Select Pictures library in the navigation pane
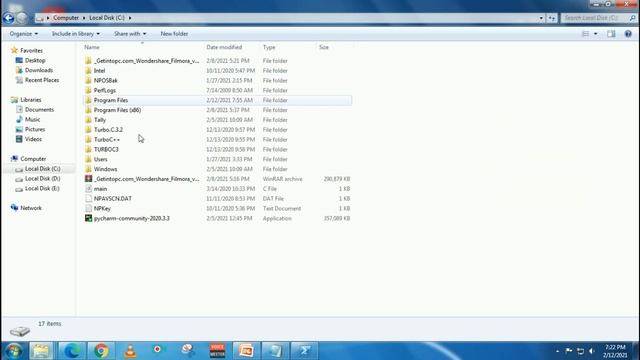The width and height of the screenshot is (640, 360). [x=35, y=129]
